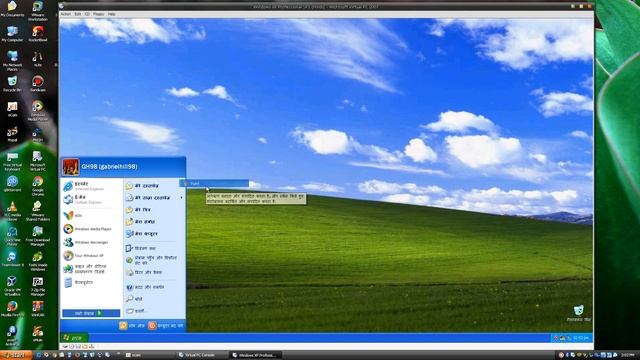Click the orange host Start button on the taskbar
640x360 pixels.
(x=16, y=355)
